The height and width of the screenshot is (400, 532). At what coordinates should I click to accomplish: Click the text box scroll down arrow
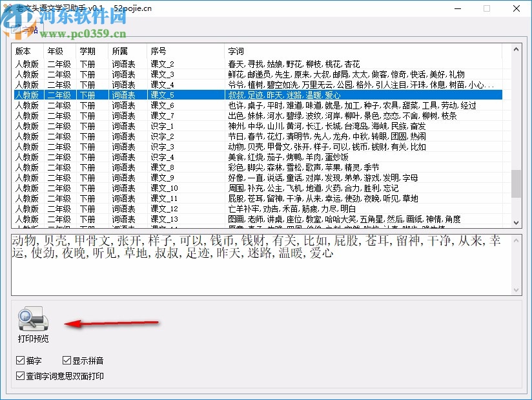point(516,290)
